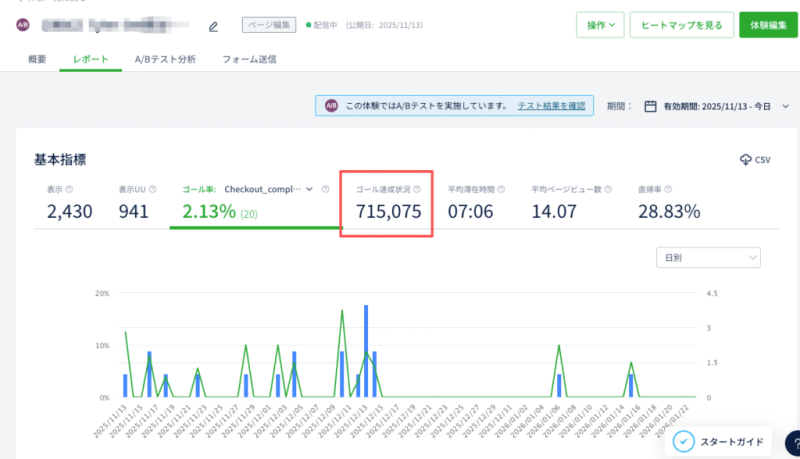Click help icon next to ゴール達成状況
This screenshot has height=459, width=800.
pos(417,189)
